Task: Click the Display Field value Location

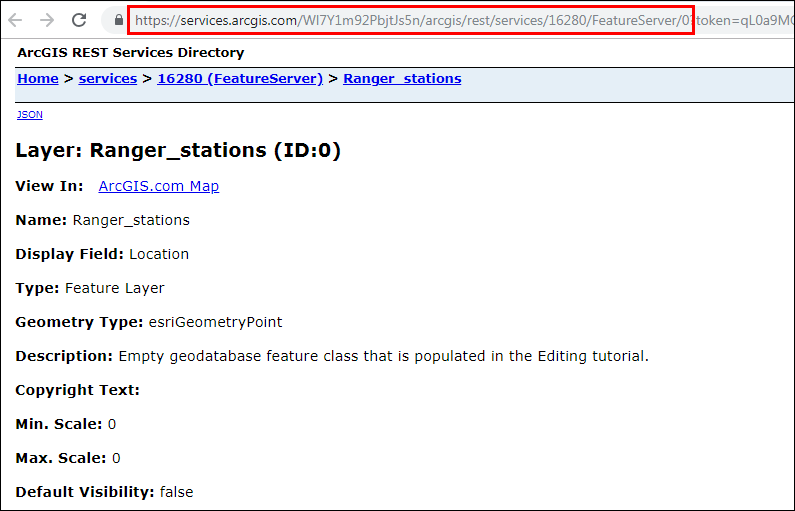Action: click(x=159, y=254)
